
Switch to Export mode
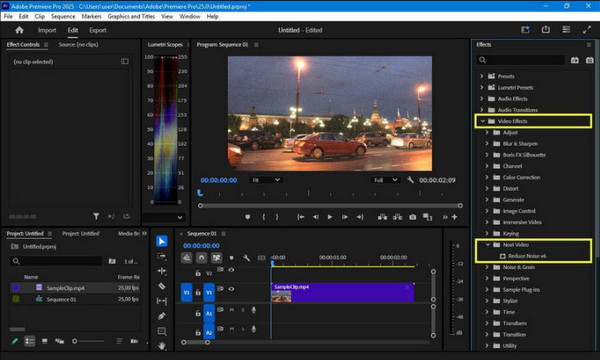point(98,30)
